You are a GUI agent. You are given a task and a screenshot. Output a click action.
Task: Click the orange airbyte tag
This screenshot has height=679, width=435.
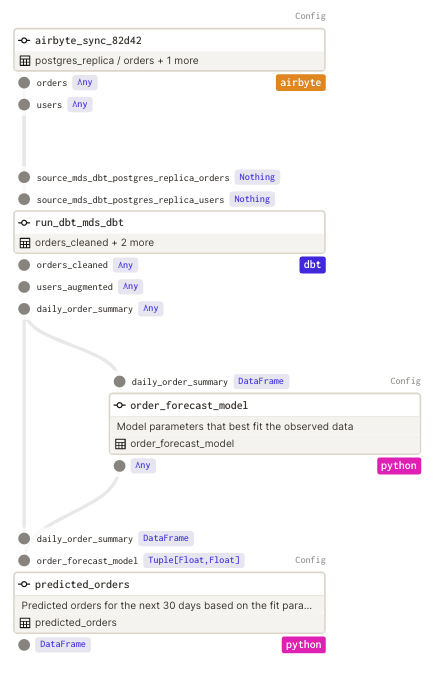click(x=300, y=83)
